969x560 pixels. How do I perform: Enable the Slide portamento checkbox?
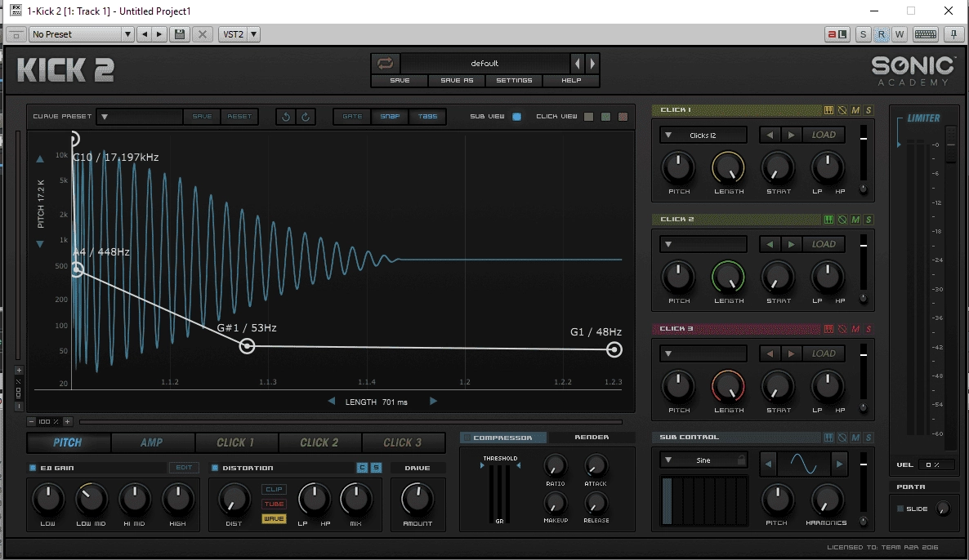900,509
